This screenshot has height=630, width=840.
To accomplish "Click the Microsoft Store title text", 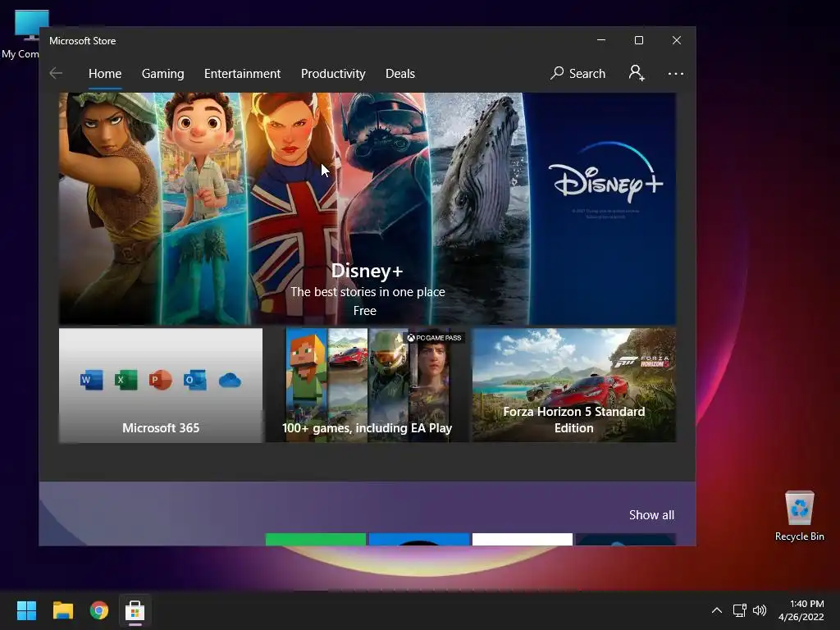I will tap(83, 41).
